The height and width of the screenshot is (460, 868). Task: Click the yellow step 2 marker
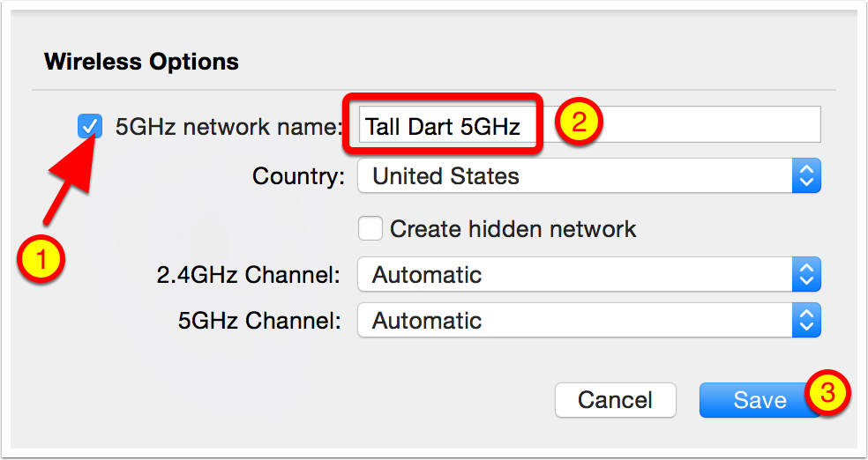coord(579,123)
